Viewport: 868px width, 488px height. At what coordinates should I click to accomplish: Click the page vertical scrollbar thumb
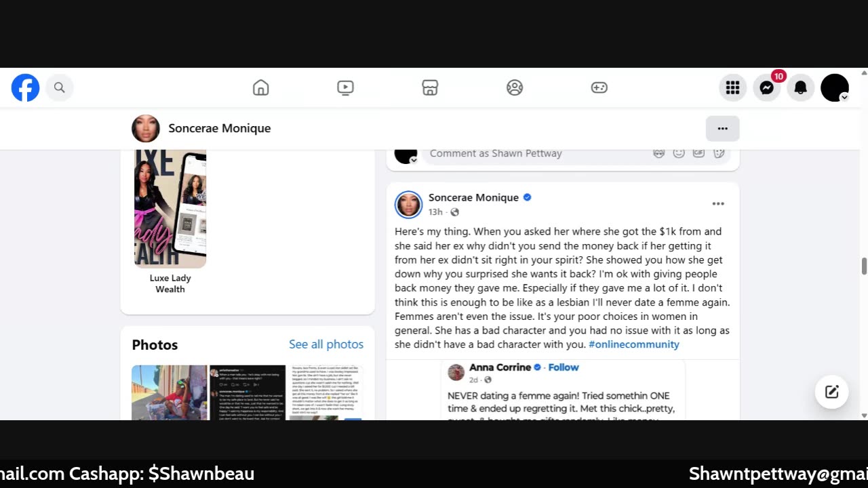[864, 266]
